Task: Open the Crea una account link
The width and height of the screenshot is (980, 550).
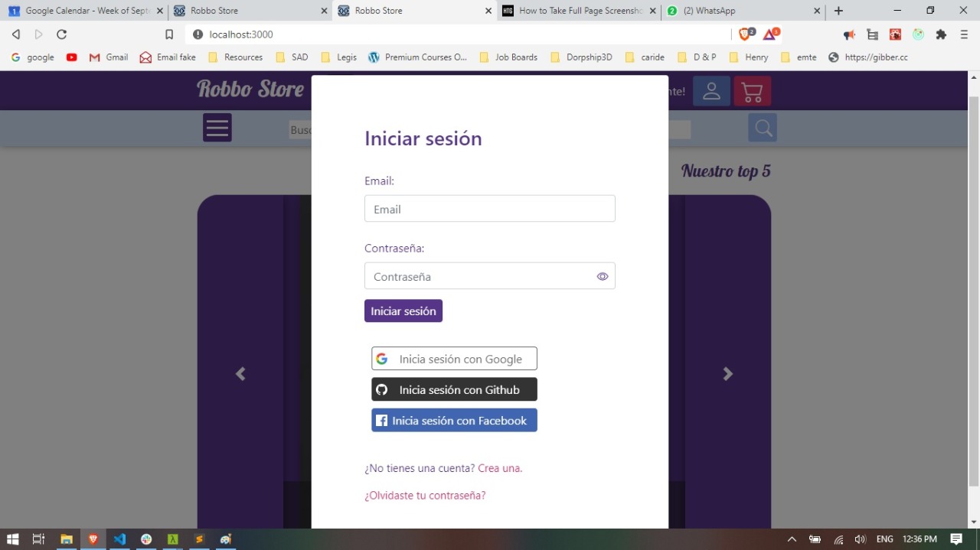Action: [x=500, y=468]
